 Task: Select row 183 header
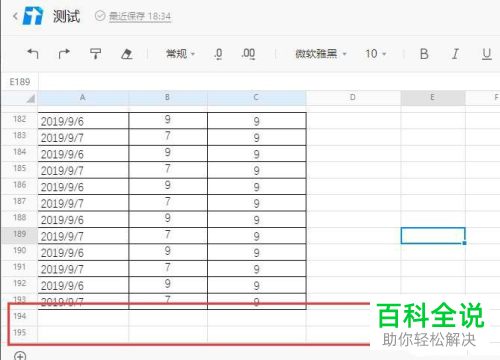(x=19, y=136)
